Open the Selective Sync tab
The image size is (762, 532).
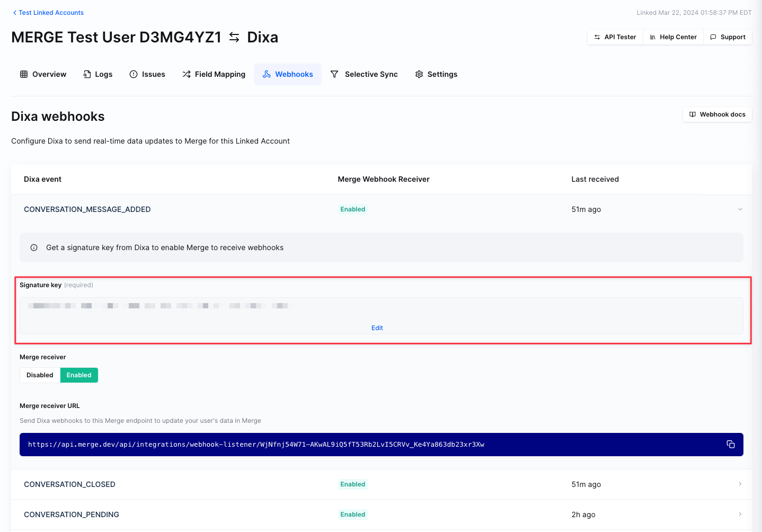pos(364,74)
